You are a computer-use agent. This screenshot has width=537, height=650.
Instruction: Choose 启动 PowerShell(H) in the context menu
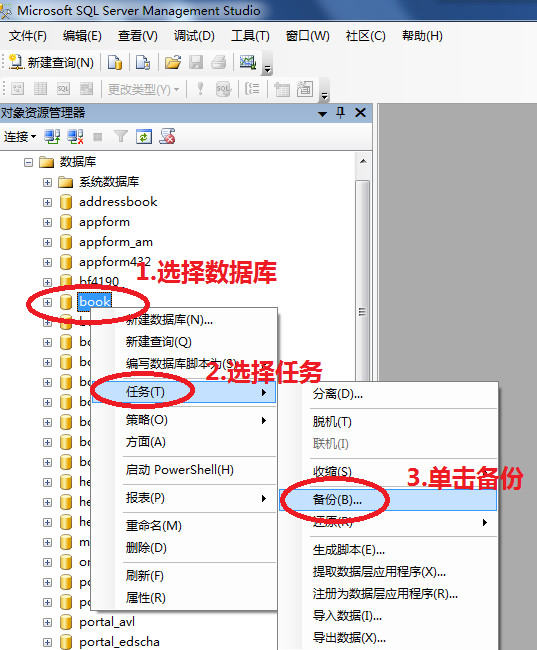pos(184,470)
